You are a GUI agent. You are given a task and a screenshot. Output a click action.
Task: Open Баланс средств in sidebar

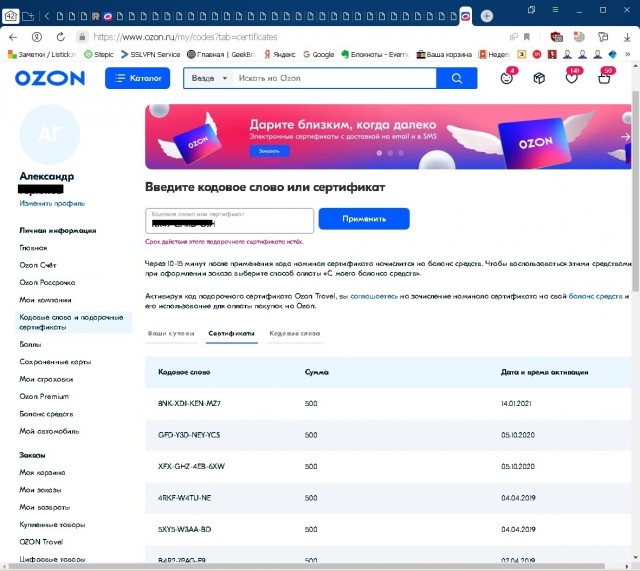pyautogui.click(x=46, y=413)
